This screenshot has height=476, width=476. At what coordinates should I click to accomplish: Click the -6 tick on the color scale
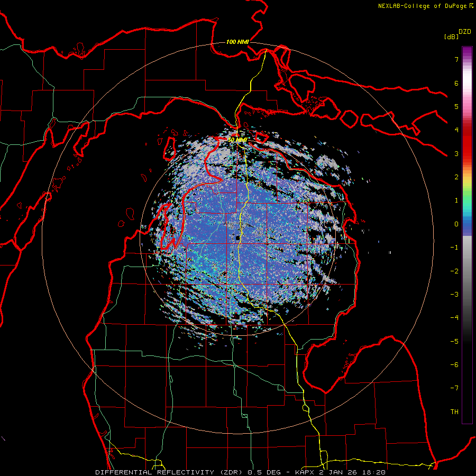tap(454, 365)
